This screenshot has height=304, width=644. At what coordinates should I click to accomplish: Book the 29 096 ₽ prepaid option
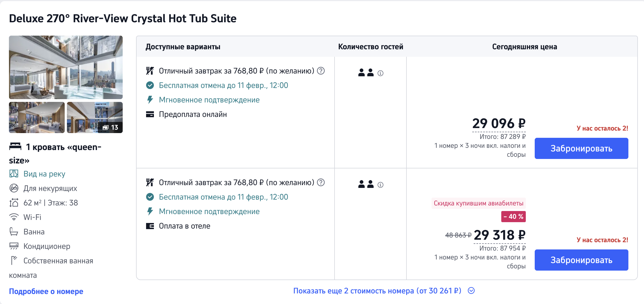point(581,148)
